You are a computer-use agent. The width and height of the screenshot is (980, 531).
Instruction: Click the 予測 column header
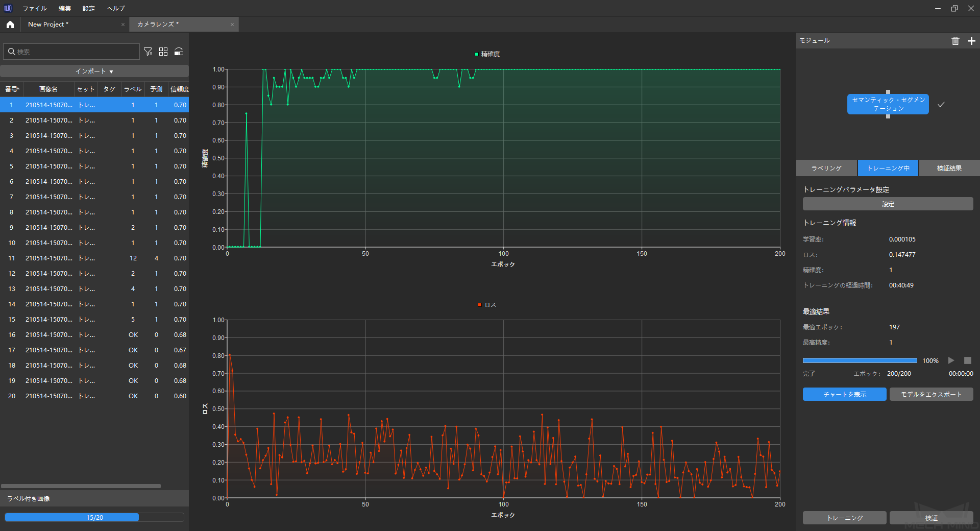(x=156, y=89)
